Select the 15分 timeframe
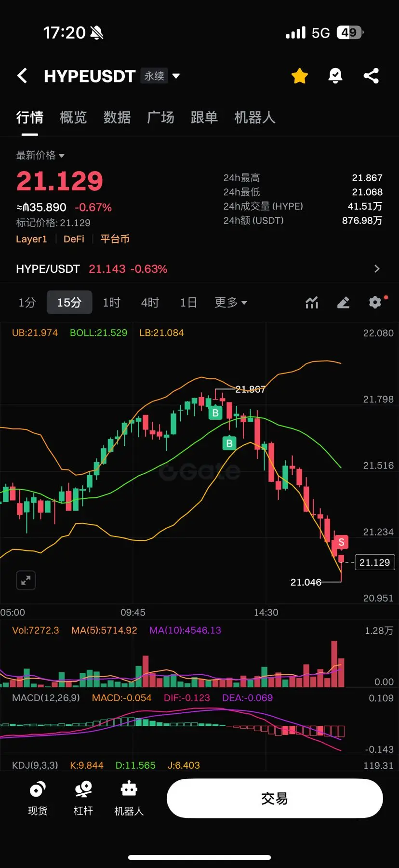This screenshot has height=868, width=399. tap(69, 303)
